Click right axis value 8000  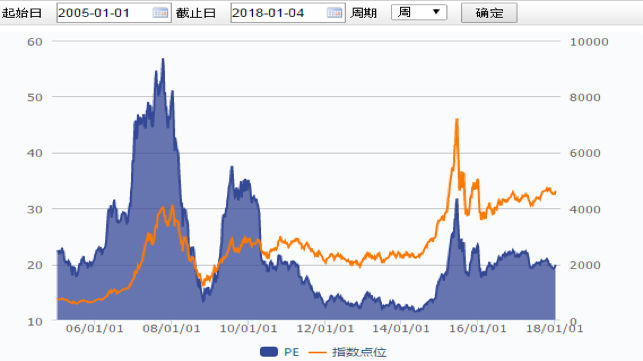[585, 98]
